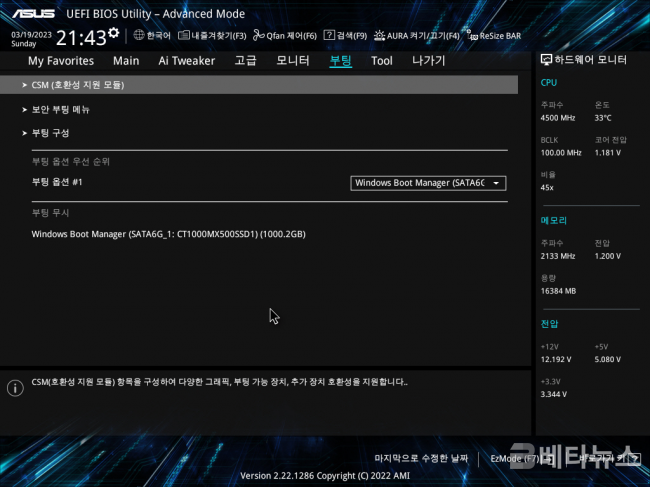650x487 pixels.
Task: Switch to EzMode (F7)
Action: 522,459
